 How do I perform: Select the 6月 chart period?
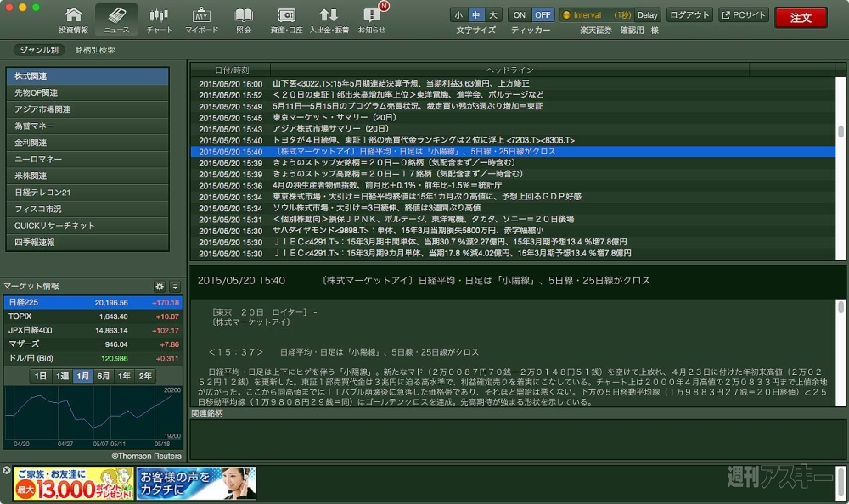(x=104, y=376)
